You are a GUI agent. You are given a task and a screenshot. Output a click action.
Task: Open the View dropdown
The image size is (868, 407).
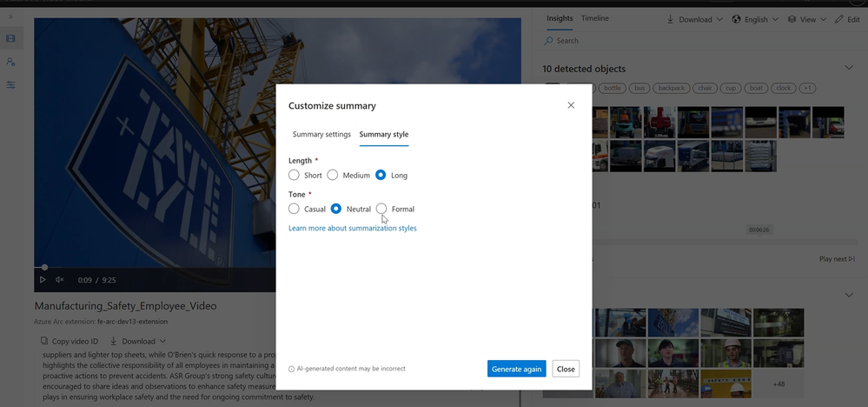(807, 19)
